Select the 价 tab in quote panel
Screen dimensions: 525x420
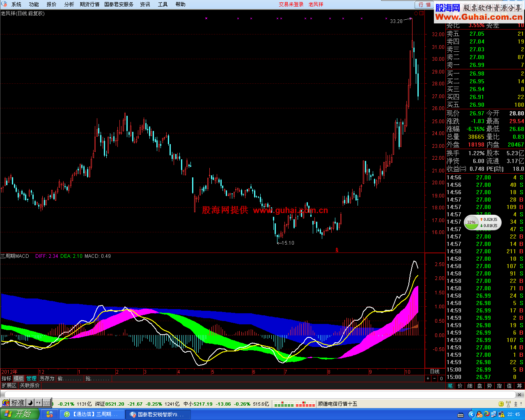tap(460, 386)
